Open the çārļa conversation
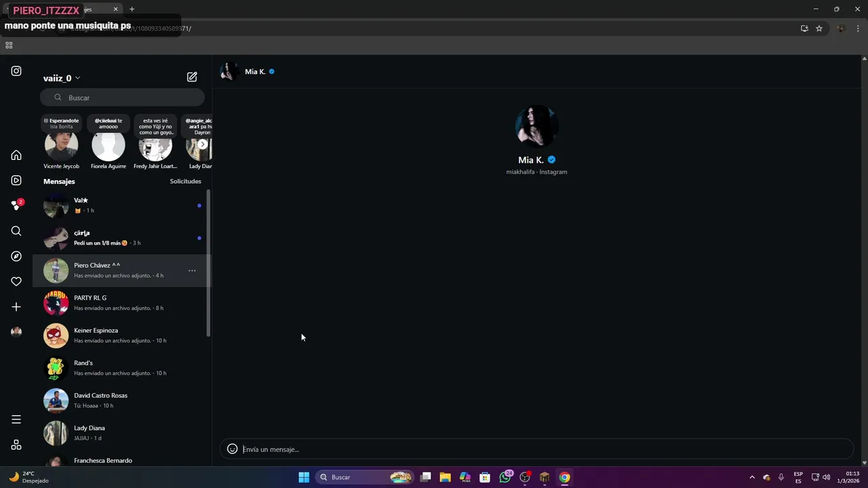The image size is (868, 488). (122, 238)
